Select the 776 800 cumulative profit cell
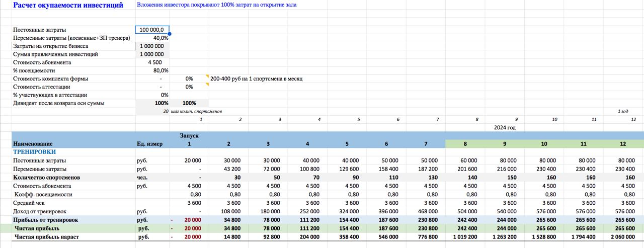Viewport: 644px width, 248px height. click(426, 236)
